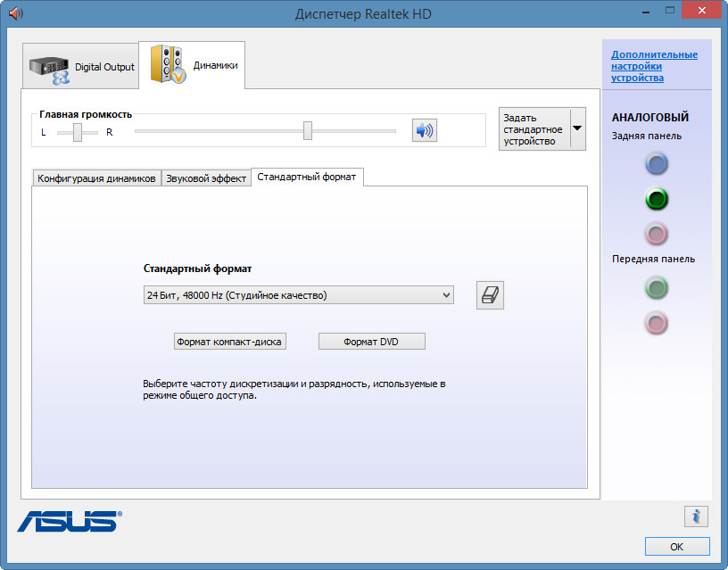Click the green front panel jack
This screenshot has height=570, width=728.
coord(657,287)
